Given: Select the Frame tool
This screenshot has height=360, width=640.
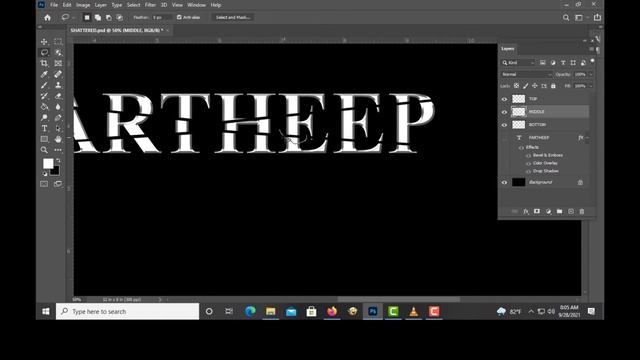Looking at the screenshot, I should pos(58,63).
